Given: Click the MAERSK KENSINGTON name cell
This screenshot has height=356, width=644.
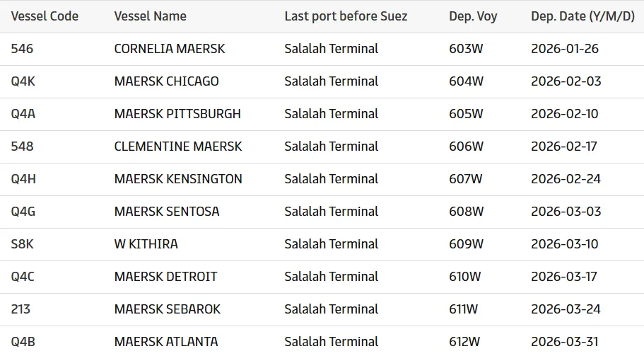Looking at the screenshot, I should coord(178,179).
